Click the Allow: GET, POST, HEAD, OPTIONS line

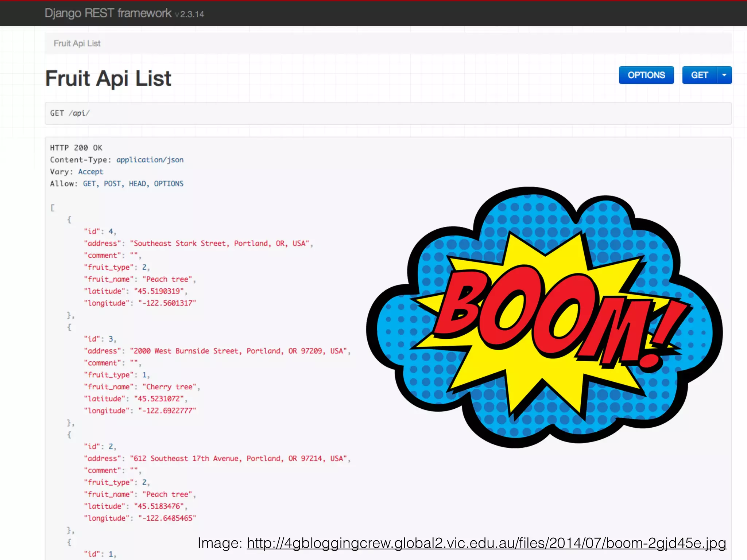(117, 184)
